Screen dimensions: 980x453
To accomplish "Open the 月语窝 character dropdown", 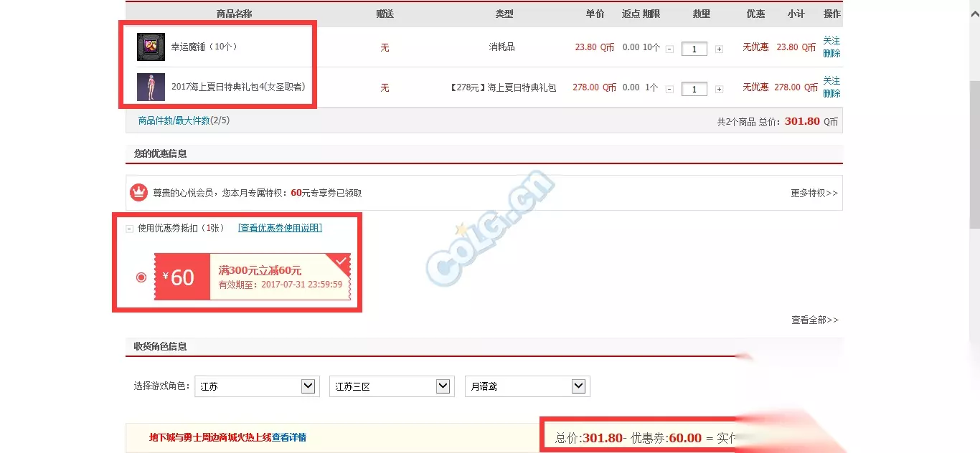I will [x=527, y=386].
